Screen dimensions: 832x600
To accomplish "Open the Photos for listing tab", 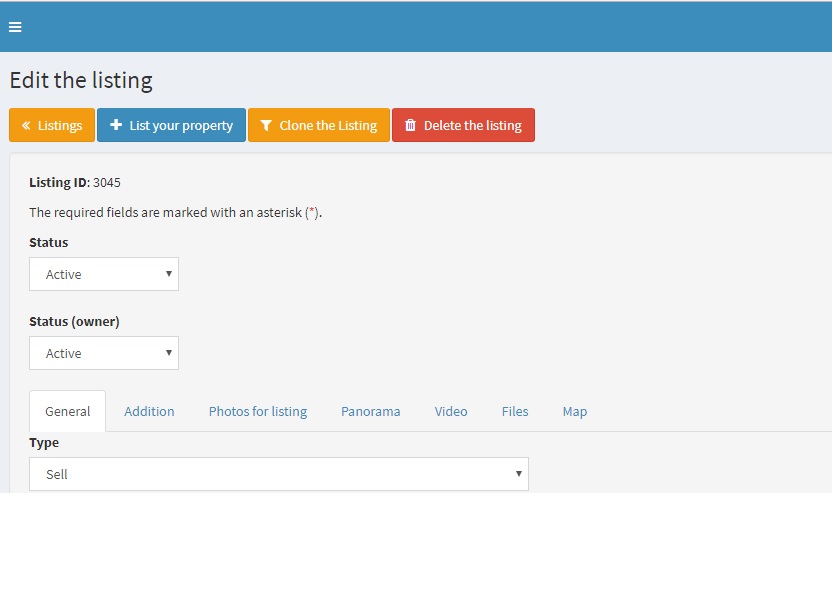I will tap(258, 411).
